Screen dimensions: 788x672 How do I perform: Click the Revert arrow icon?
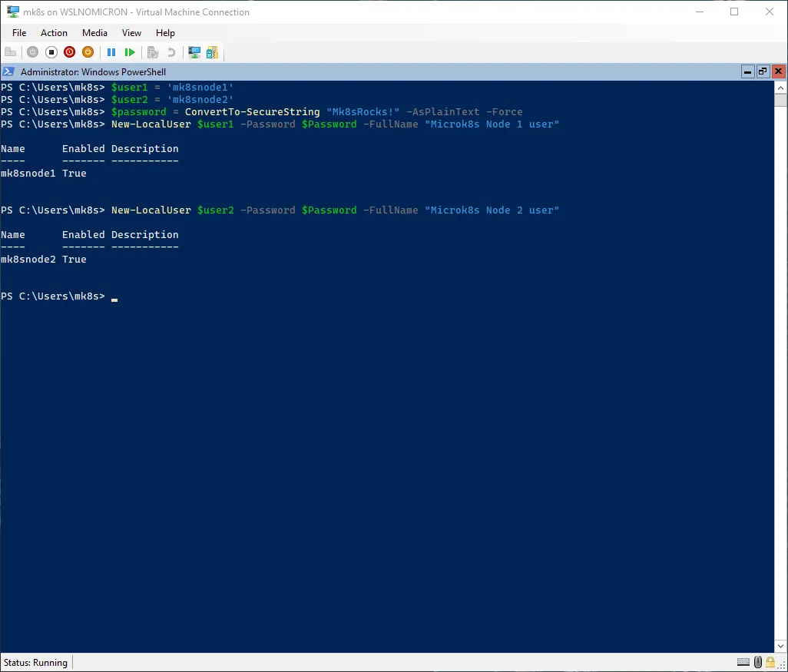pos(171,52)
